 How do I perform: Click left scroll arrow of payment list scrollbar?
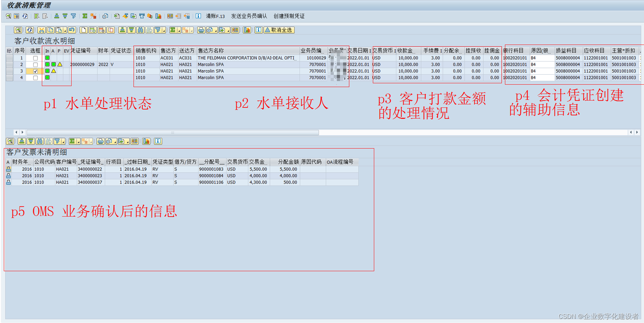[16, 133]
